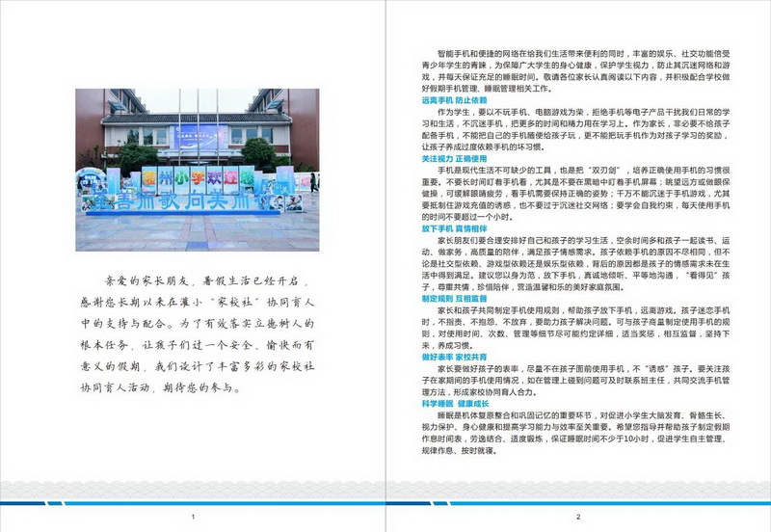The image size is (771, 532).
Task: Click the paragraph beginning 手机是现代生活不可缺少的工具
Action: [577, 193]
